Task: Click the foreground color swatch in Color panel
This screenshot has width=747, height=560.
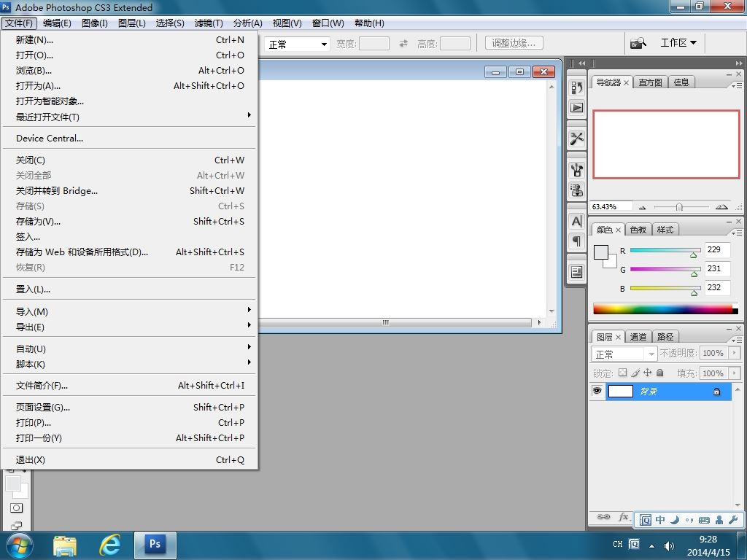Action: click(x=601, y=252)
